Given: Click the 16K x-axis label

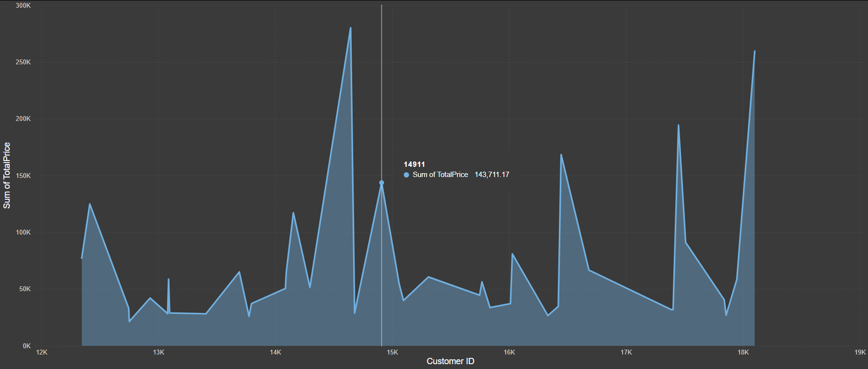Looking at the screenshot, I should click(509, 353).
